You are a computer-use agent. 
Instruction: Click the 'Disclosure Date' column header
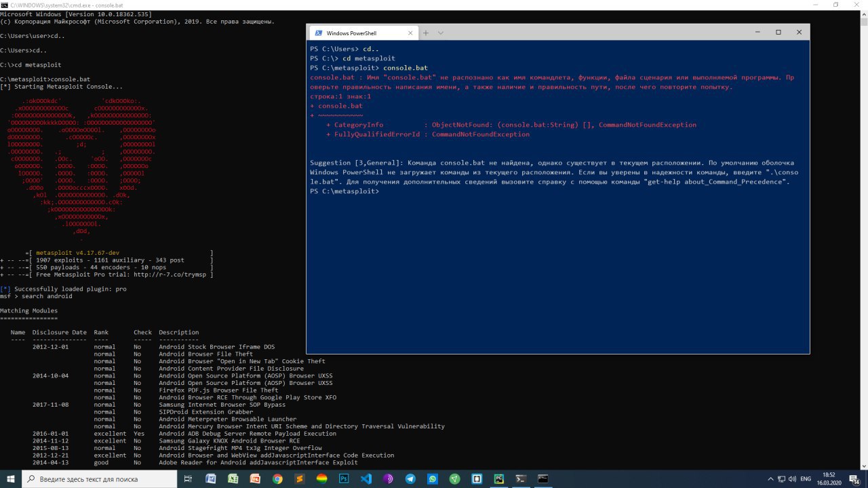tap(60, 332)
